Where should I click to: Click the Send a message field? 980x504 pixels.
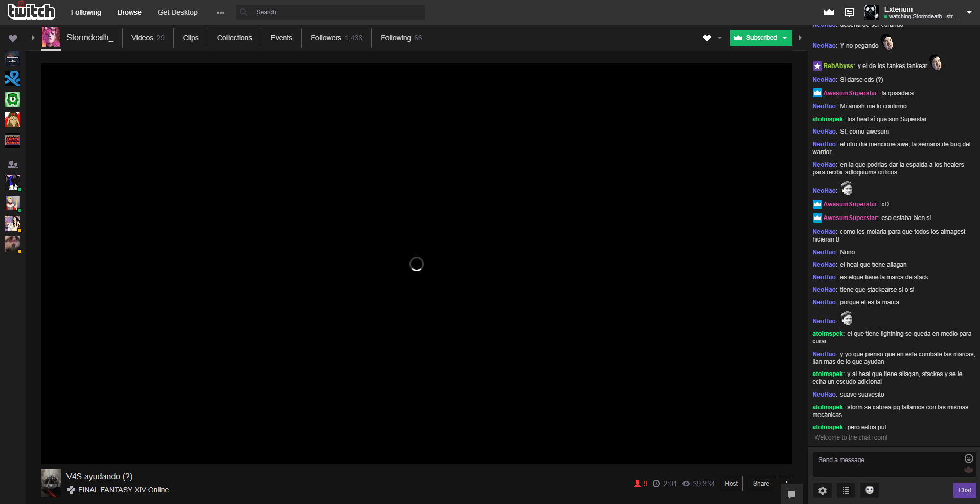890,459
